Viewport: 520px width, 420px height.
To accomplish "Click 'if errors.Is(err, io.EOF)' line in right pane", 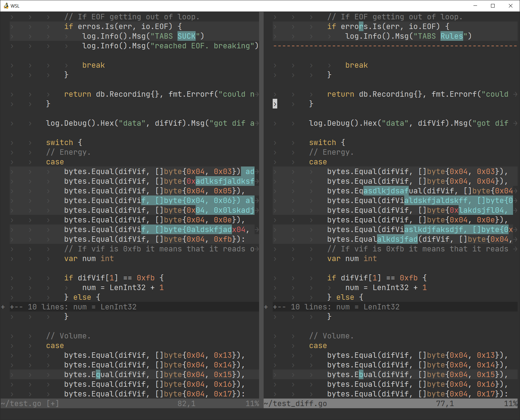I will (x=388, y=26).
